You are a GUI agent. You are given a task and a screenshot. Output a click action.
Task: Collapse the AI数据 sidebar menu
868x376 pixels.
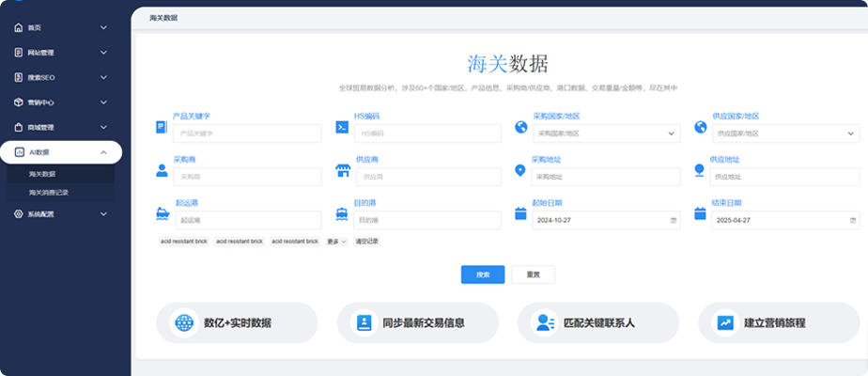[103, 152]
